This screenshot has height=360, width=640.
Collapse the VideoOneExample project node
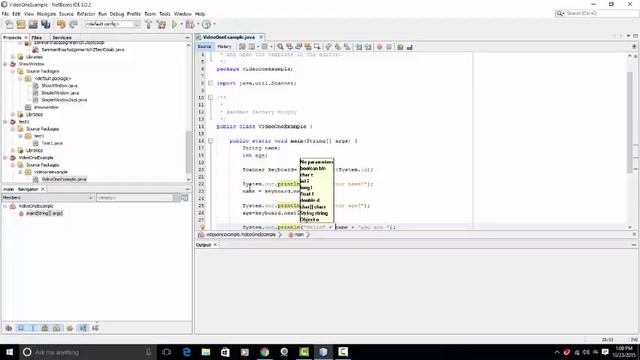(5, 158)
